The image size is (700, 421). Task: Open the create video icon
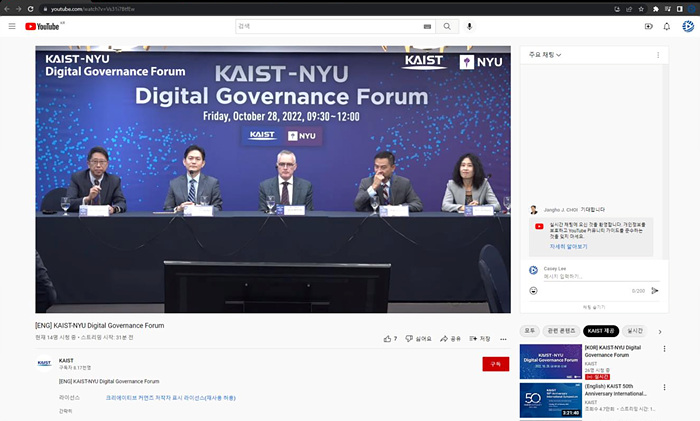[649, 26]
